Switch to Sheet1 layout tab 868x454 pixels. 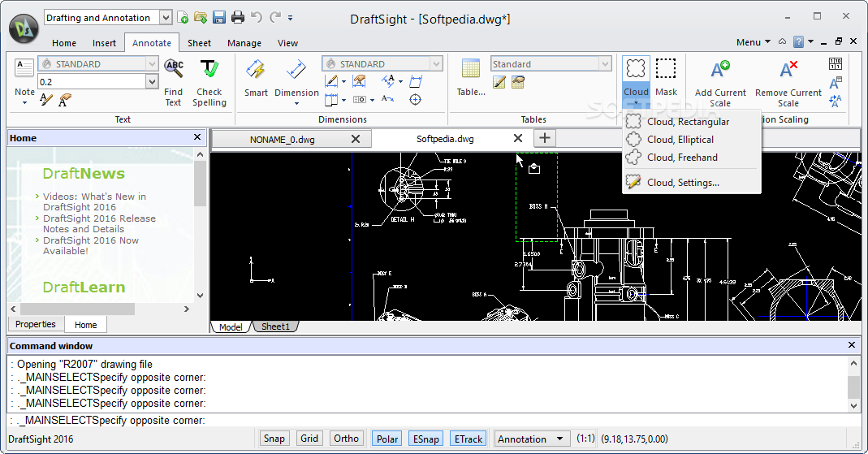(275, 326)
